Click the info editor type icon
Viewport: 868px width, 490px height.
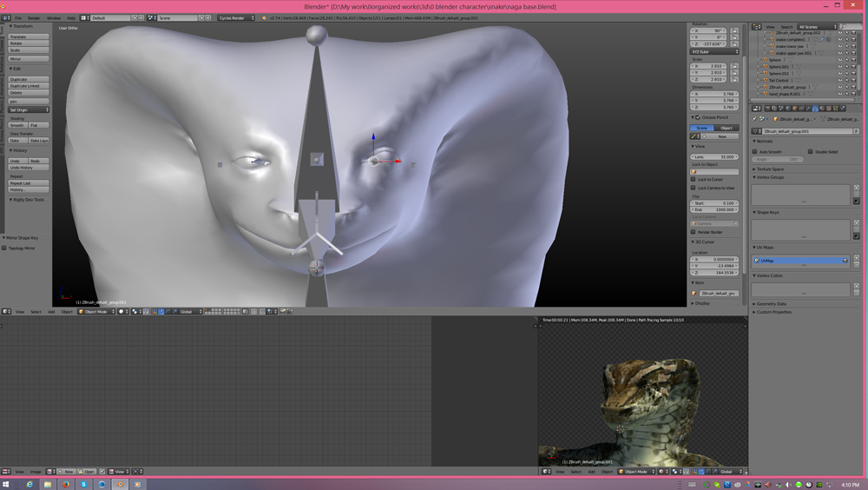tap(6, 17)
